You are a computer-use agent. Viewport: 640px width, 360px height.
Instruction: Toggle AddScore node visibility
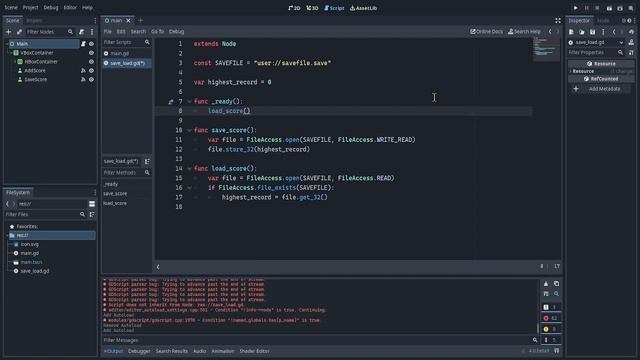[x=91, y=71]
